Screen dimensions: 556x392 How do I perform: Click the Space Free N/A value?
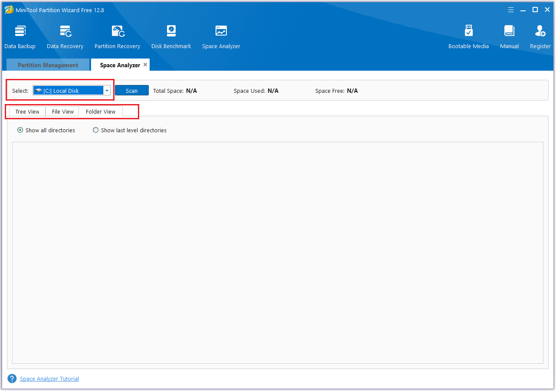point(353,91)
